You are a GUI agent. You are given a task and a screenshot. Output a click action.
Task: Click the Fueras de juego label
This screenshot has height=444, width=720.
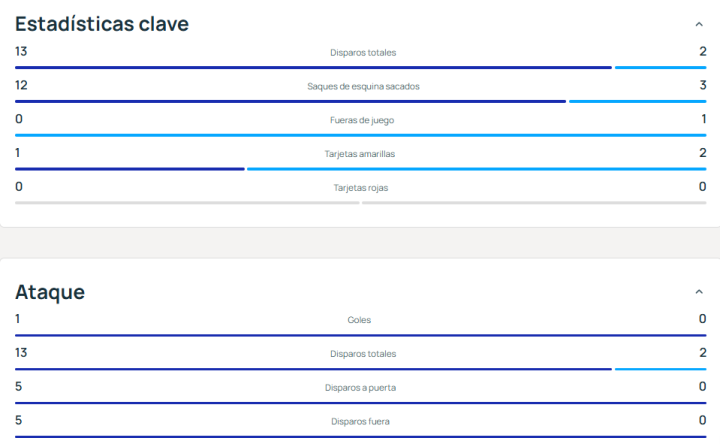pyautogui.click(x=362, y=120)
